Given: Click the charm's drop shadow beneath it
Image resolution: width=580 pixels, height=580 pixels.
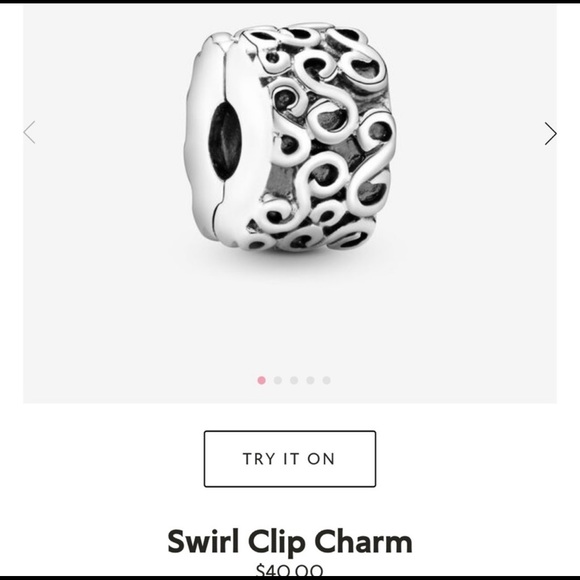Looking at the screenshot, I should (x=292, y=261).
